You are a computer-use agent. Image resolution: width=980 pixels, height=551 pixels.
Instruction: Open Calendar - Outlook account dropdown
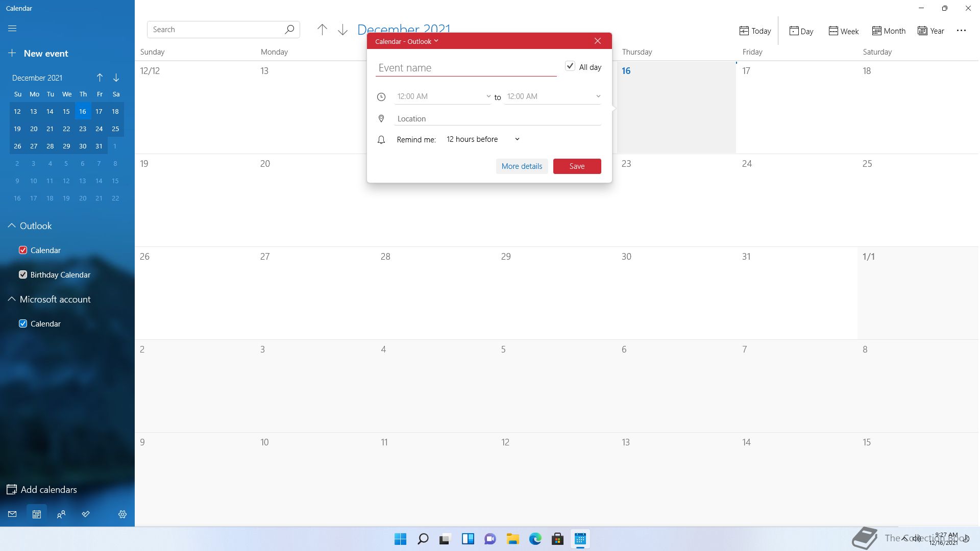point(407,41)
